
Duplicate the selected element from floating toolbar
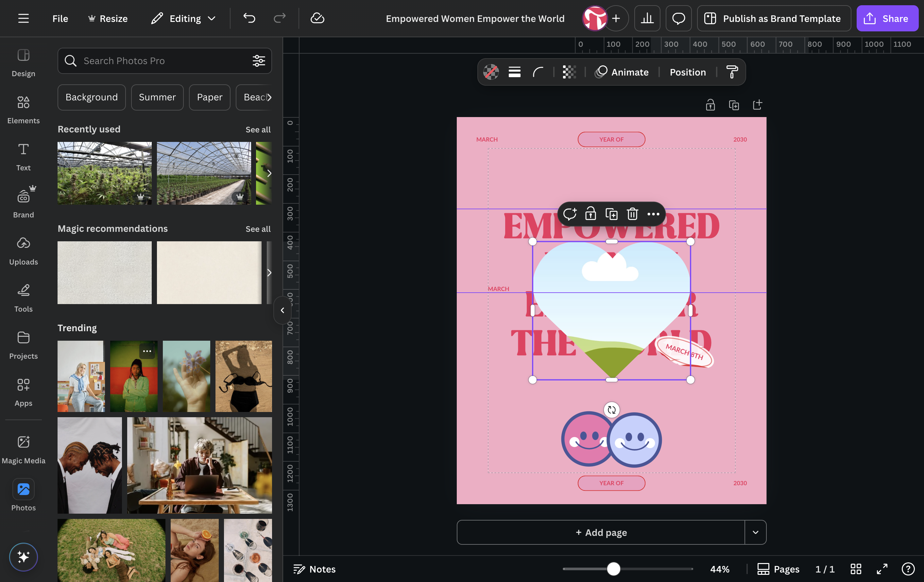[611, 214]
